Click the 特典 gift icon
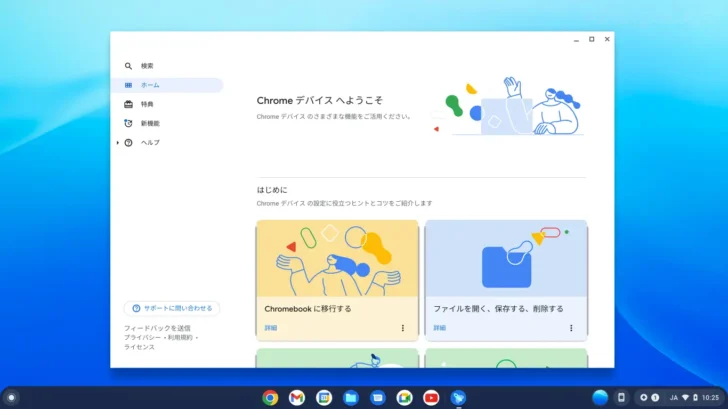 point(128,104)
